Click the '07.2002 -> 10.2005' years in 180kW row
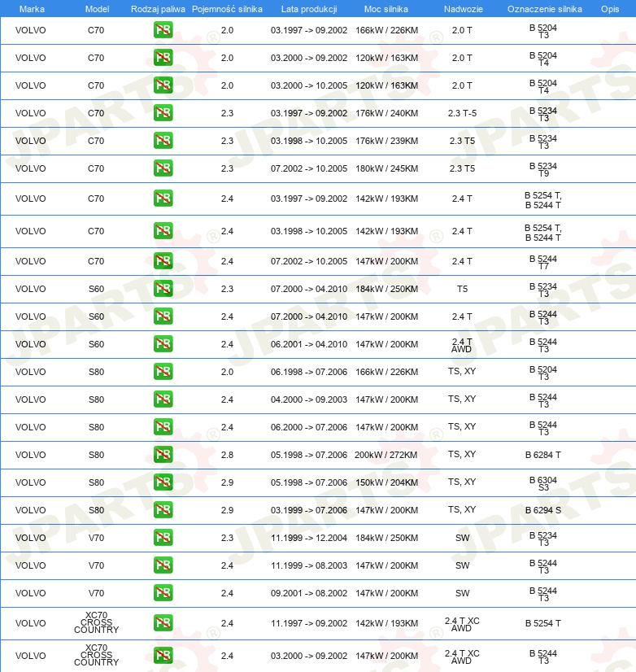This screenshot has width=636, height=672. click(x=309, y=168)
